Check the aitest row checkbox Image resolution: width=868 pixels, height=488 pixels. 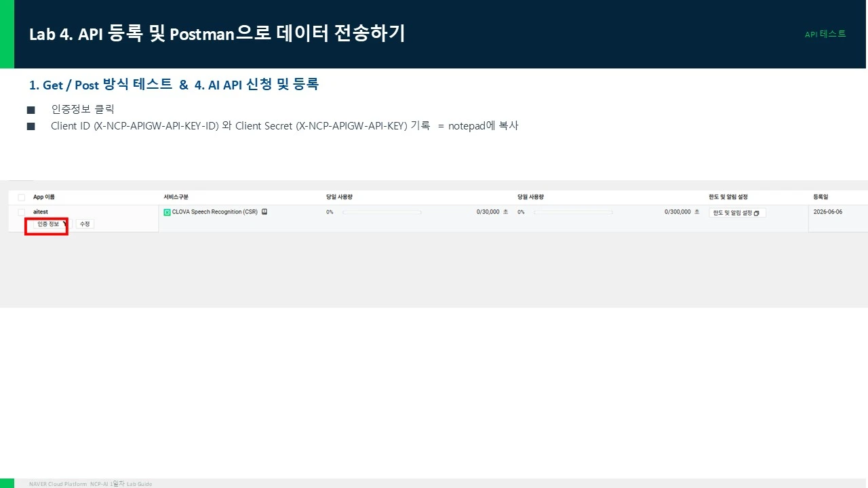click(22, 212)
